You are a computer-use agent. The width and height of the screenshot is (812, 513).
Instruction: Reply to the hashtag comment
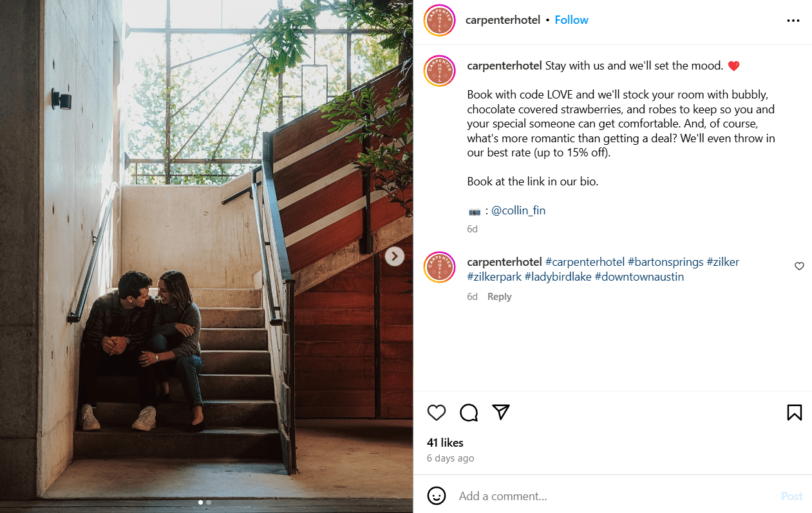coord(499,297)
